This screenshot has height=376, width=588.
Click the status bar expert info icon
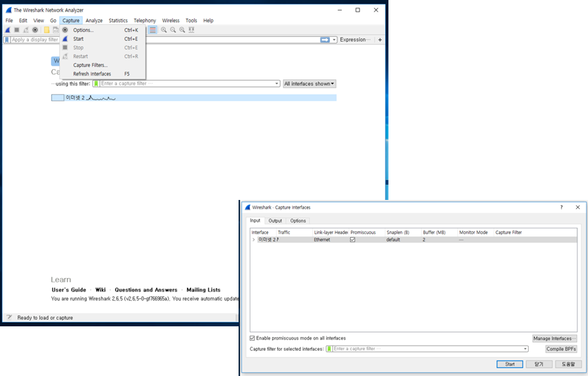point(9,317)
